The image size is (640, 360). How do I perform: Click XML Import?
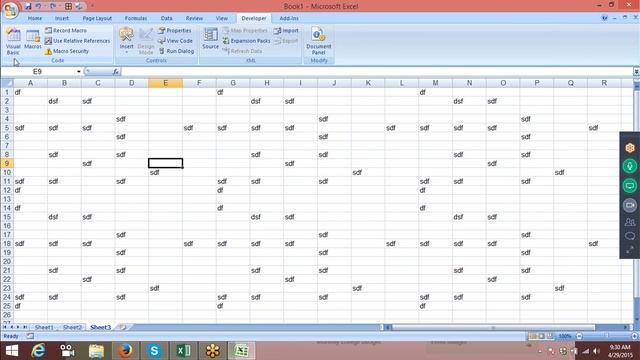click(286, 31)
